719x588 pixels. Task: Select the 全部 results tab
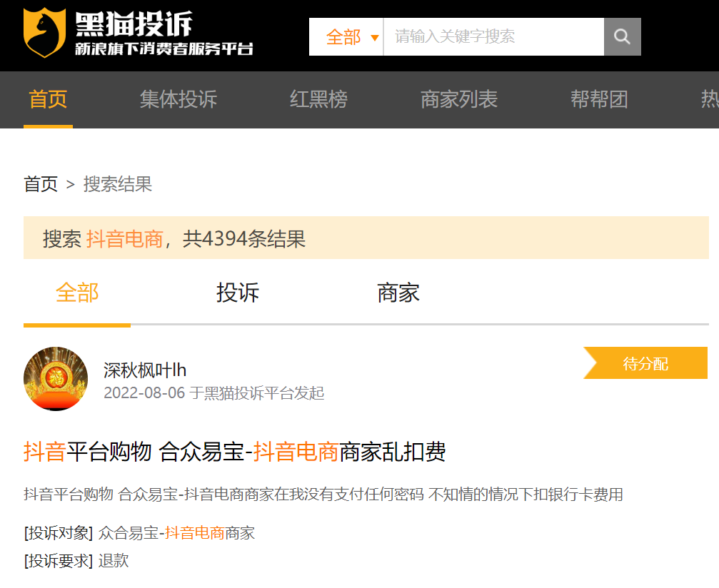point(77,293)
